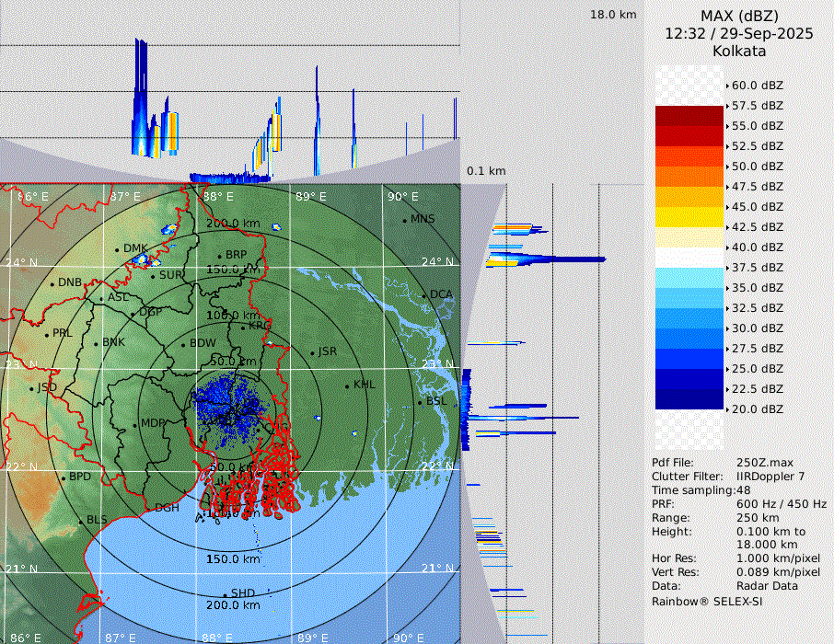The height and width of the screenshot is (644, 834).
Task: Click the DMK station dot
Action: (117, 249)
